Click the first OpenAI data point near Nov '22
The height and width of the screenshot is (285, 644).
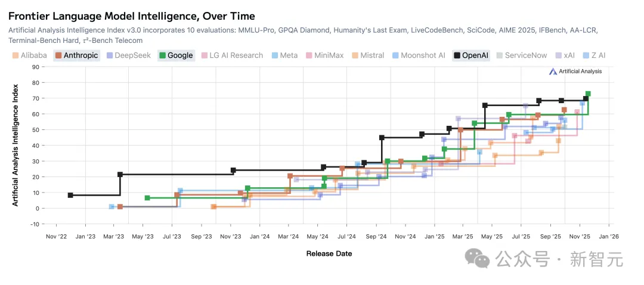point(70,195)
